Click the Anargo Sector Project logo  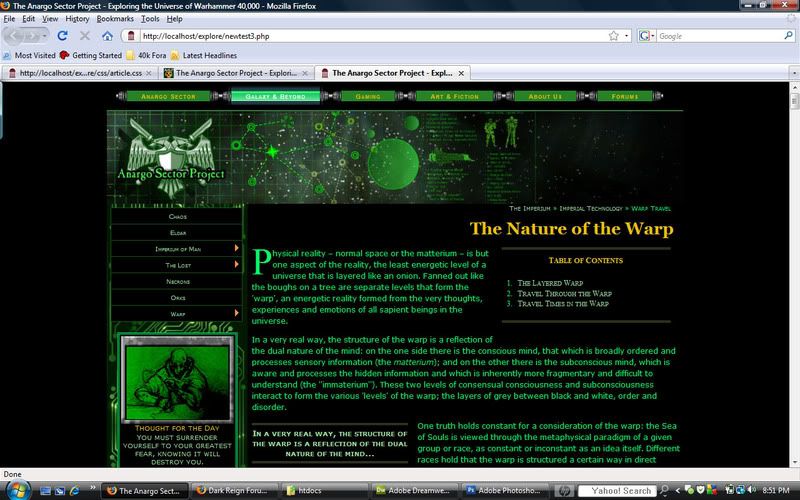(x=171, y=157)
